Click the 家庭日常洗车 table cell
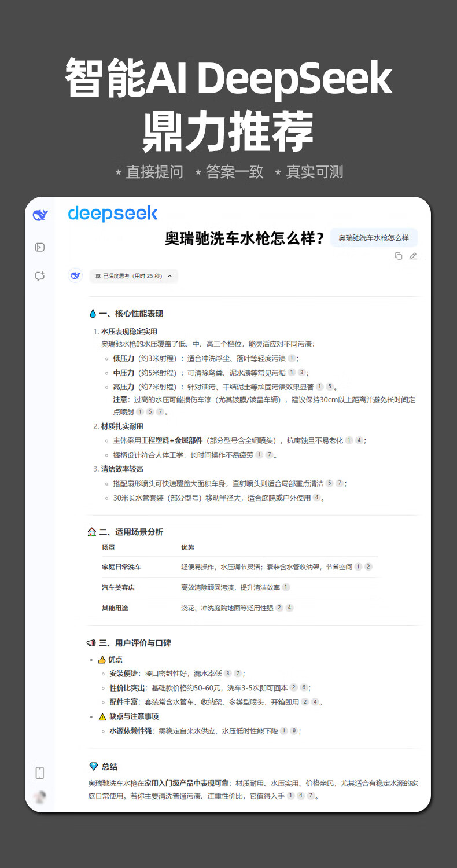This screenshot has width=457, height=868. (121, 567)
